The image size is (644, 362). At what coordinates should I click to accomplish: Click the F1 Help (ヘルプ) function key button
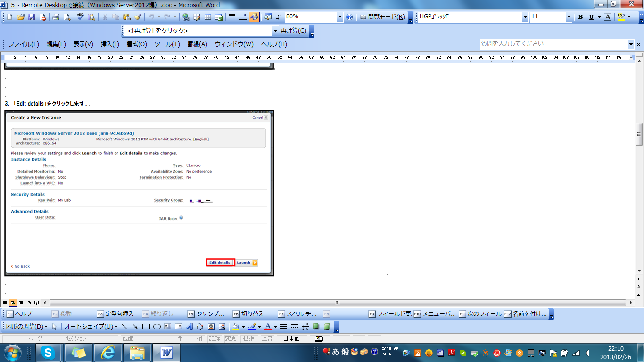pyautogui.click(x=20, y=314)
